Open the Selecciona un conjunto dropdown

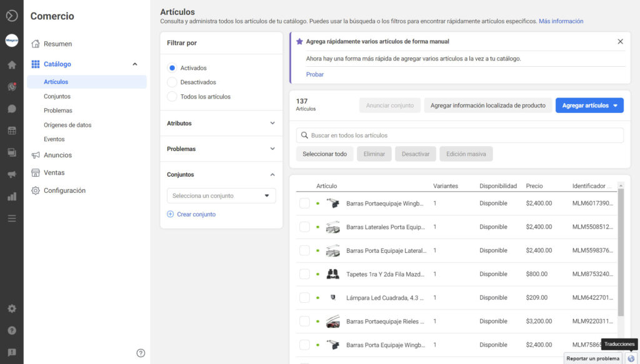point(221,196)
